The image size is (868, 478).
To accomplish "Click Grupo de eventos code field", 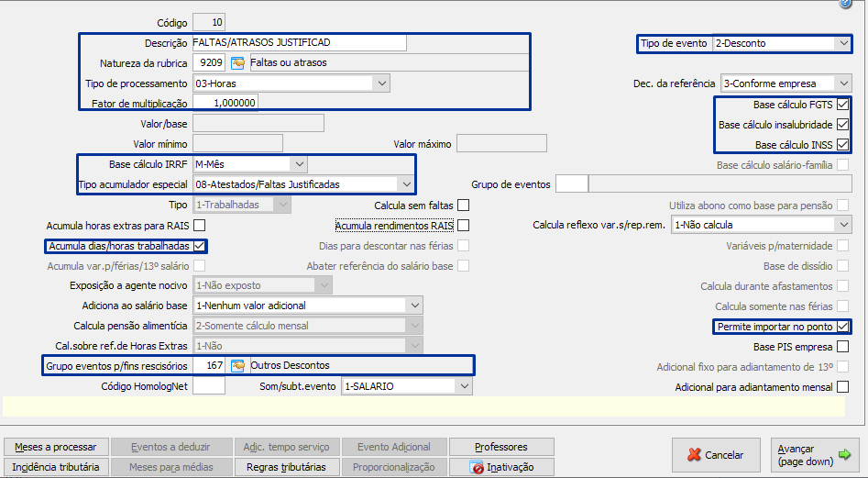I will (572, 184).
